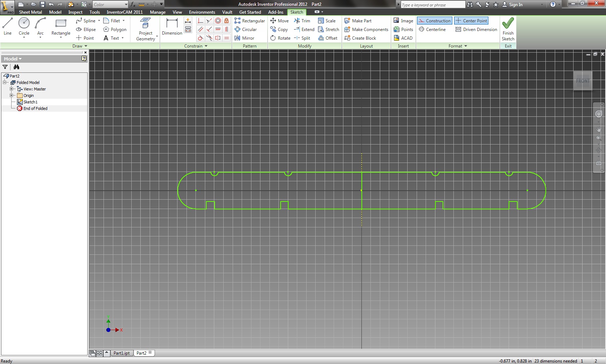The width and height of the screenshot is (606, 364).
Task: Open the Manage ribbon tab
Action: point(158,12)
